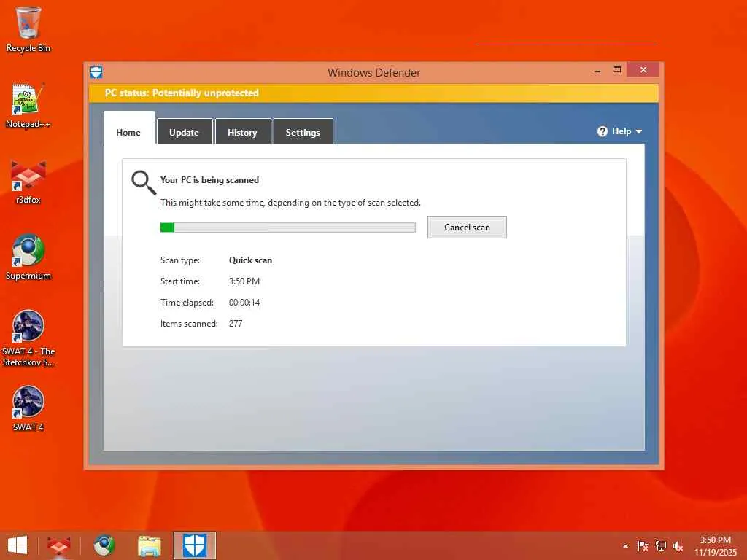Click the 'Quick scan' scan type value
Viewport: 747px width, 560px height.
[250, 260]
